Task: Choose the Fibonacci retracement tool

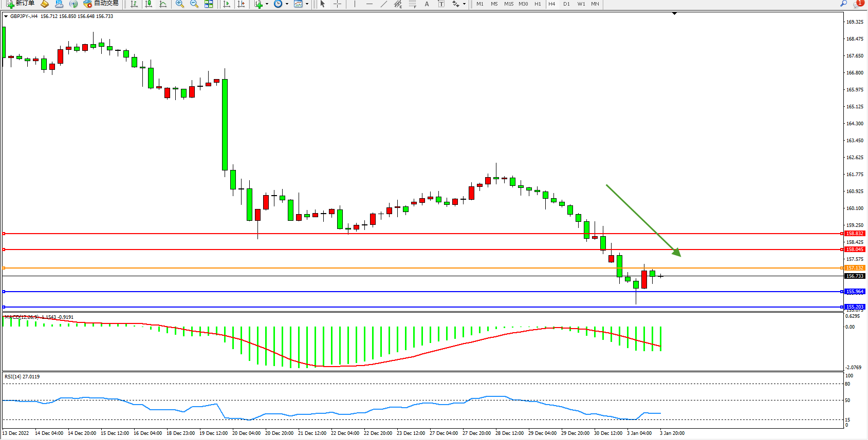Action: tap(412, 4)
